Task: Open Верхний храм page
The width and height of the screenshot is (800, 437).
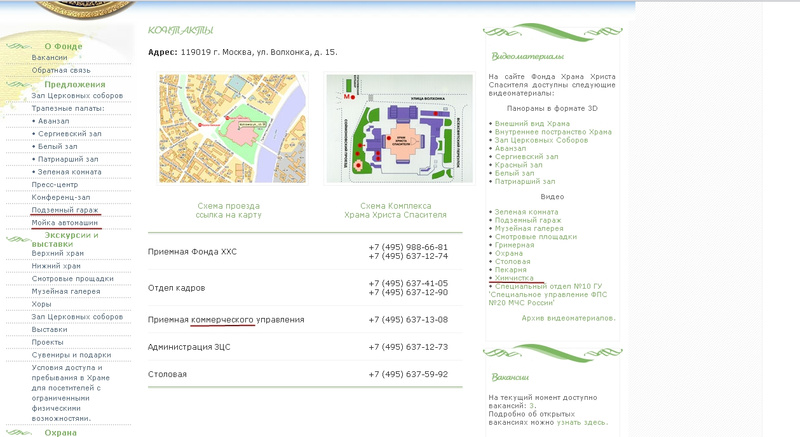Action: tap(58, 253)
